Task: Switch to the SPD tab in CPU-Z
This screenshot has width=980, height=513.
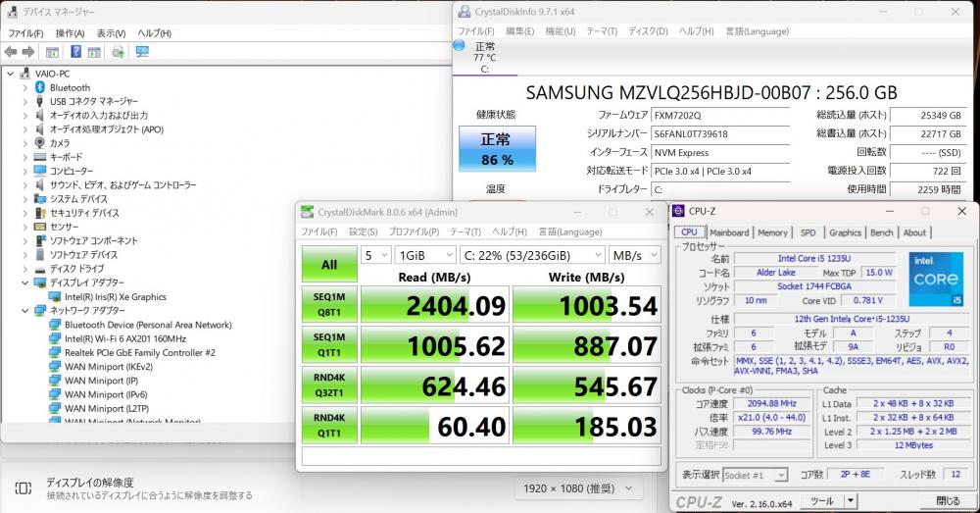Action: click(808, 232)
